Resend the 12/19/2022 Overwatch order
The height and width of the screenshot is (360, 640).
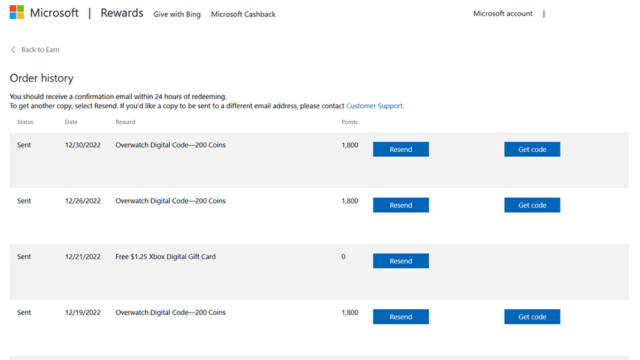[x=401, y=317]
